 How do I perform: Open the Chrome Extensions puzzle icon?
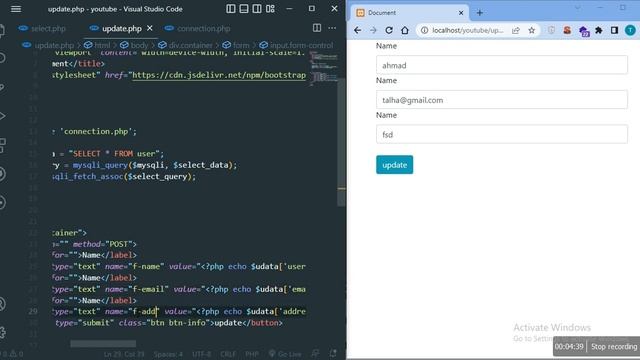click(599, 30)
